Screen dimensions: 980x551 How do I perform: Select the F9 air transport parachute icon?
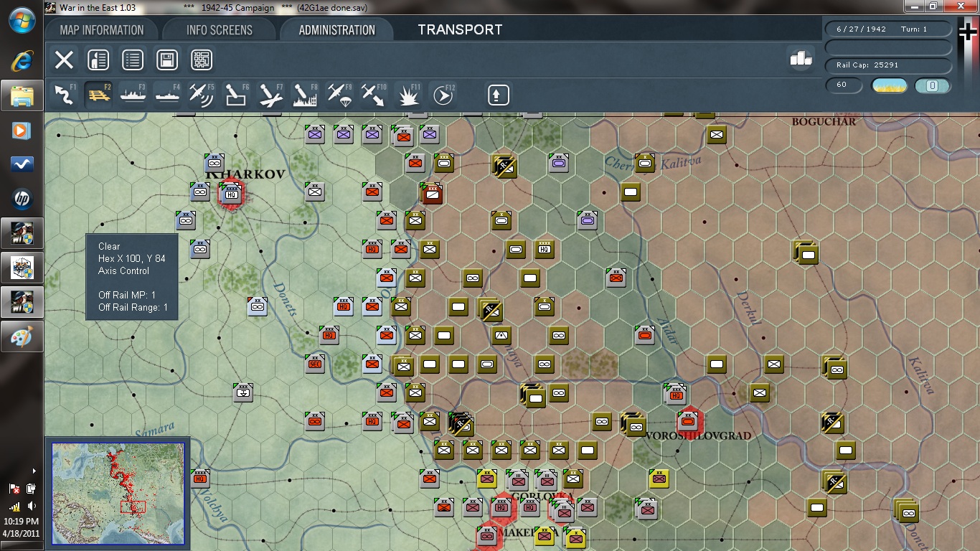tap(339, 94)
